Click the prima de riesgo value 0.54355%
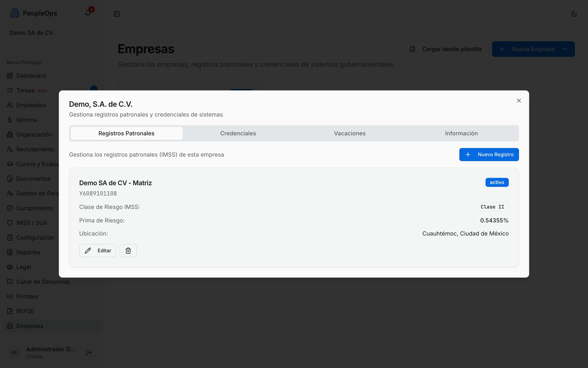The height and width of the screenshot is (368, 588). [494, 221]
